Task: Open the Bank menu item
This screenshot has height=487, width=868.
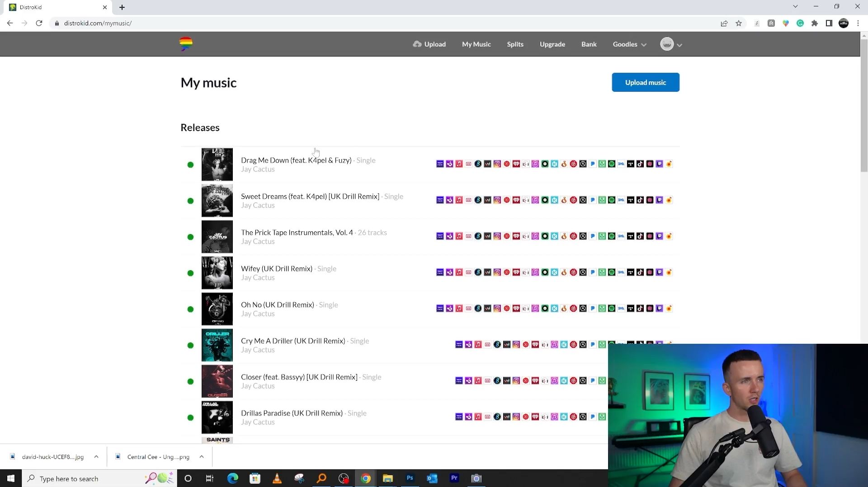Action: (x=589, y=44)
